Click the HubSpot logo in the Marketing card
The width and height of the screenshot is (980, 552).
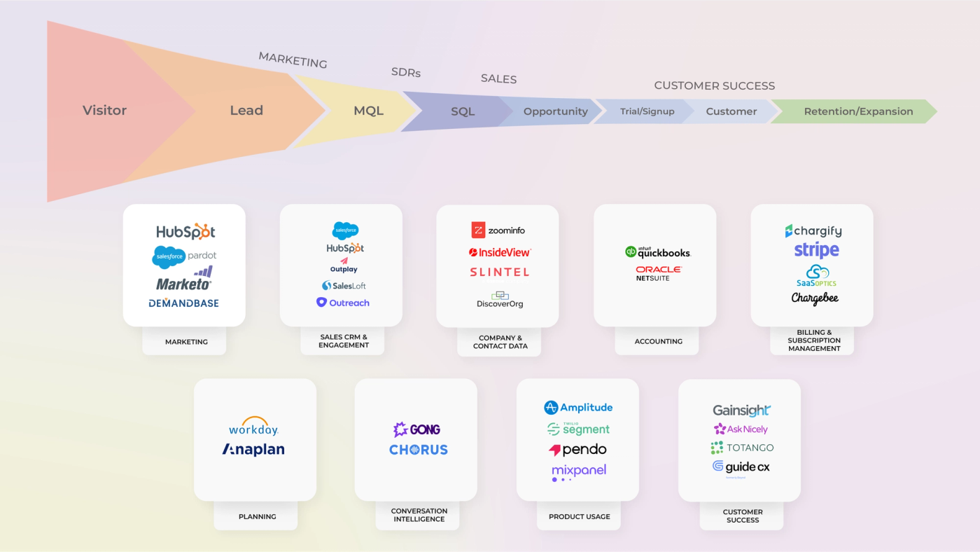(185, 232)
